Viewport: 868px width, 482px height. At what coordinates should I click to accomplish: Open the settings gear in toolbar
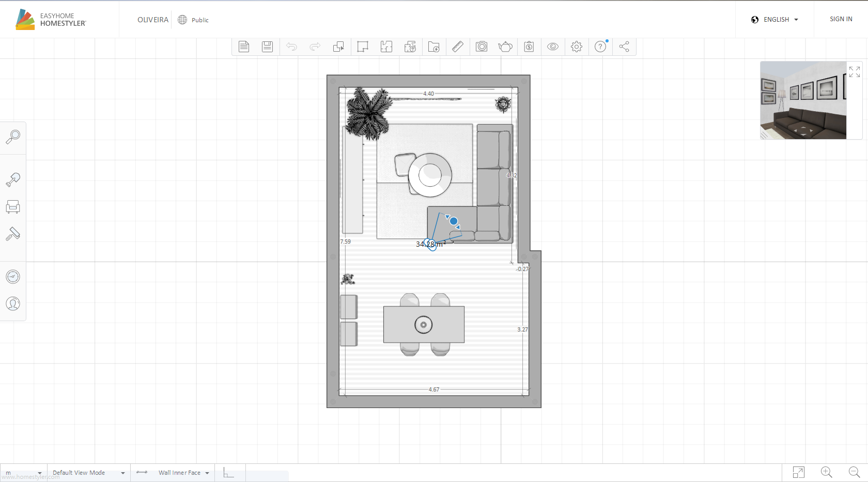click(577, 47)
